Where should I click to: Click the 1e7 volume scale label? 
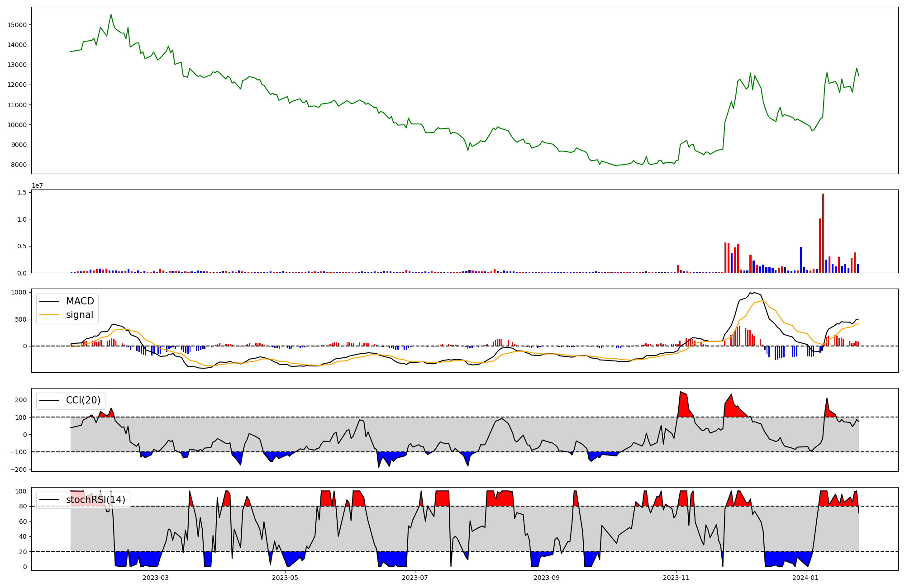(x=37, y=185)
